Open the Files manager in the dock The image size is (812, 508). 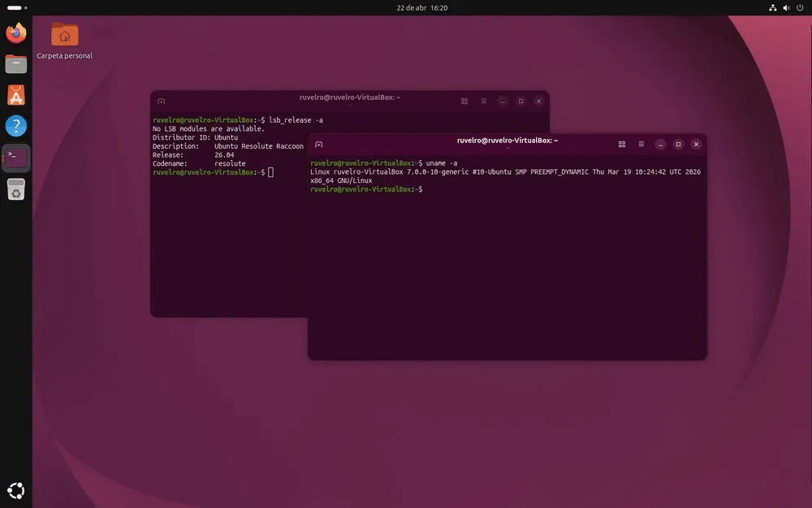click(x=16, y=64)
